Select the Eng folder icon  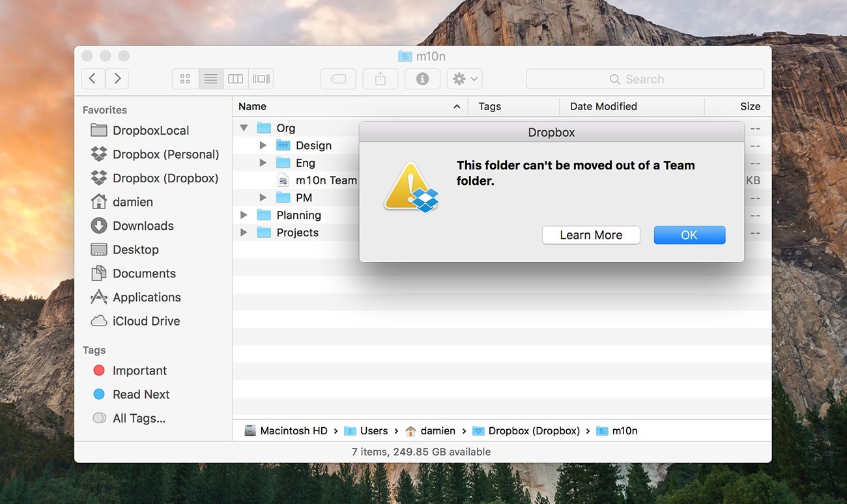pyautogui.click(x=283, y=163)
